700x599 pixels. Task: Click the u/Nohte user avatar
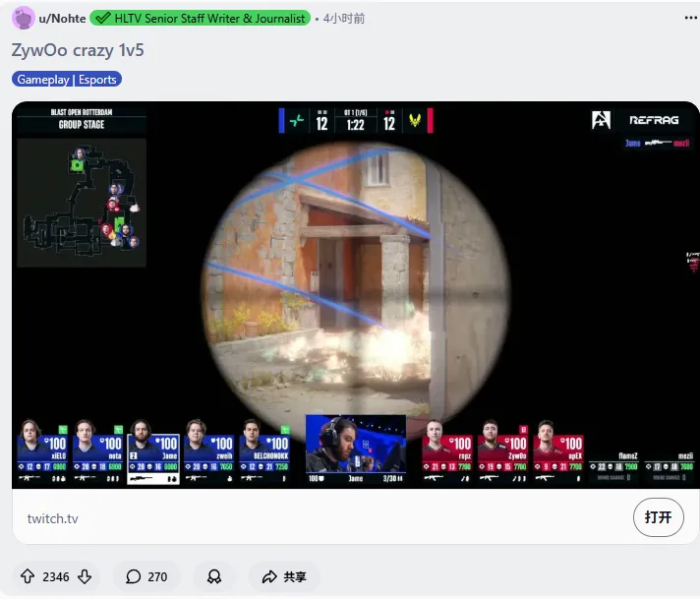pyautogui.click(x=24, y=18)
